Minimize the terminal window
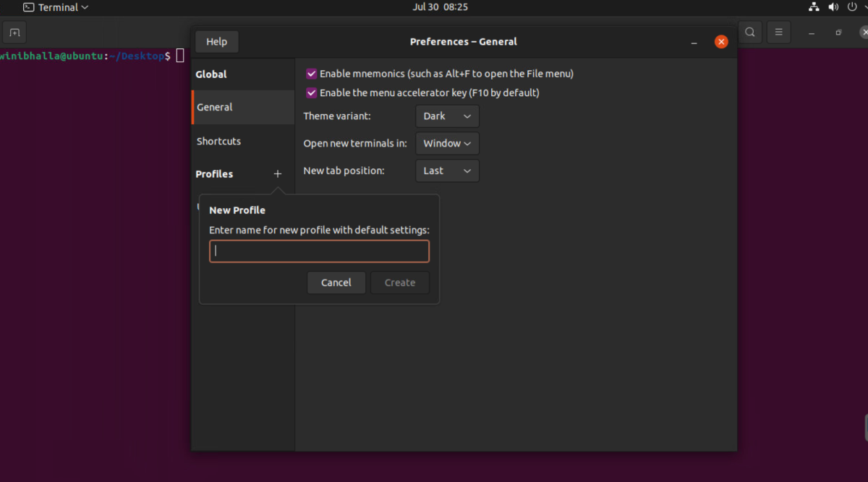This screenshot has height=482, width=868. [x=812, y=33]
